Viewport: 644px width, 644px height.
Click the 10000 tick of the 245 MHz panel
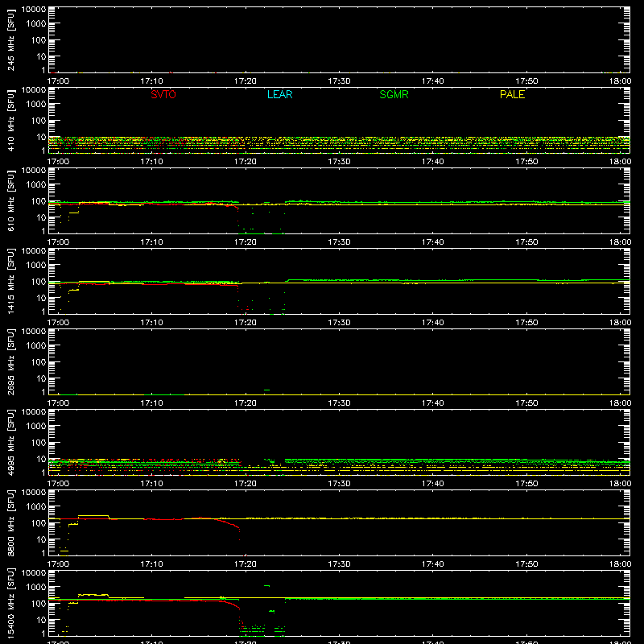[x=34, y=10]
